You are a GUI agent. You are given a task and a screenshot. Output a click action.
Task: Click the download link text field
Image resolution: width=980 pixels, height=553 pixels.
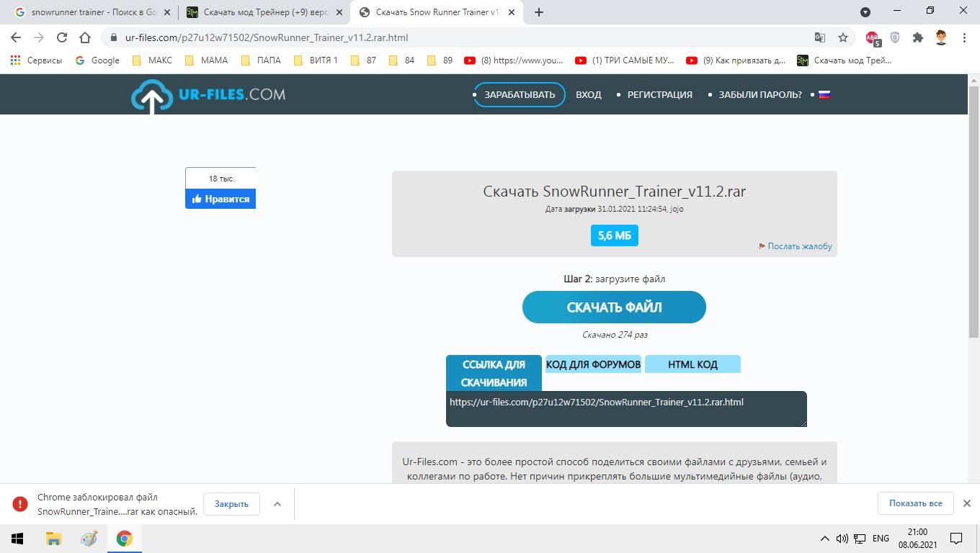[x=626, y=409]
